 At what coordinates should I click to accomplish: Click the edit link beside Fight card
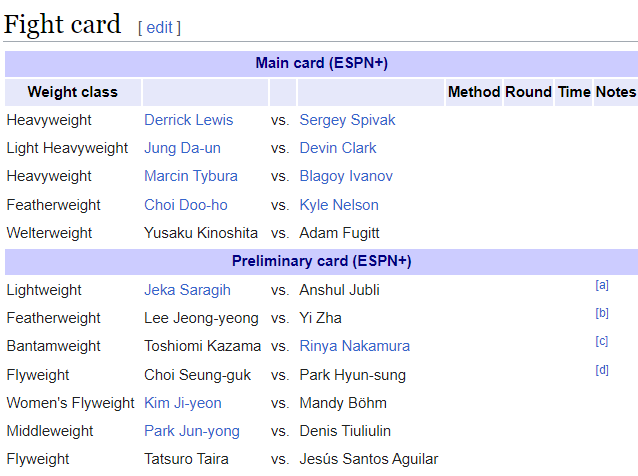[160, 28]
